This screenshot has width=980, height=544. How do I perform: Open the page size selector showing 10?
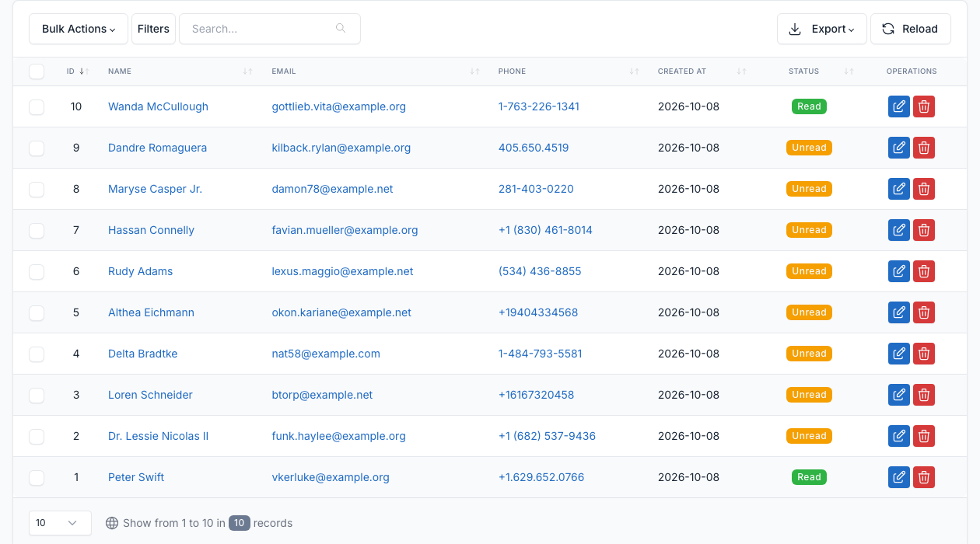[x=60, y=523]
